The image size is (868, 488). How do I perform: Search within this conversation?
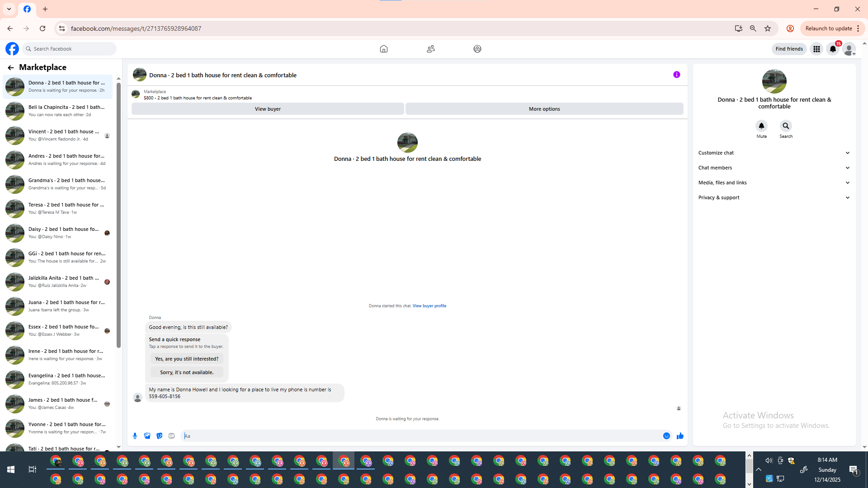tap(786, 126)
